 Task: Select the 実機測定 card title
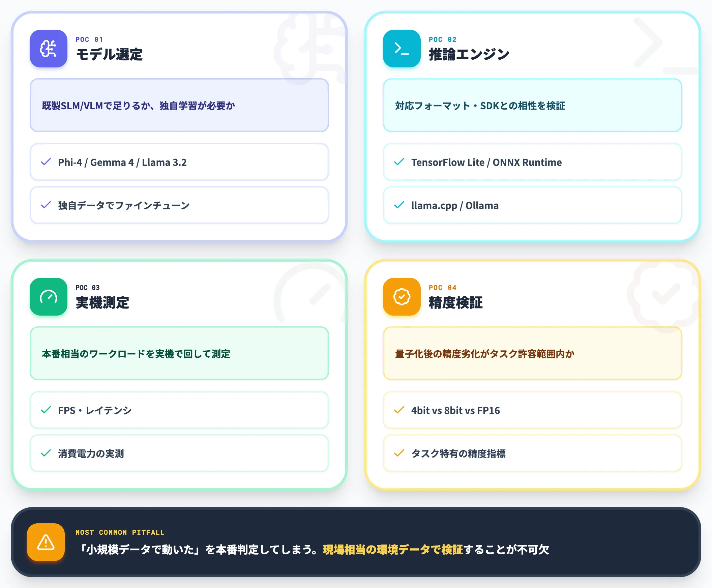click(x=102, y=302)
